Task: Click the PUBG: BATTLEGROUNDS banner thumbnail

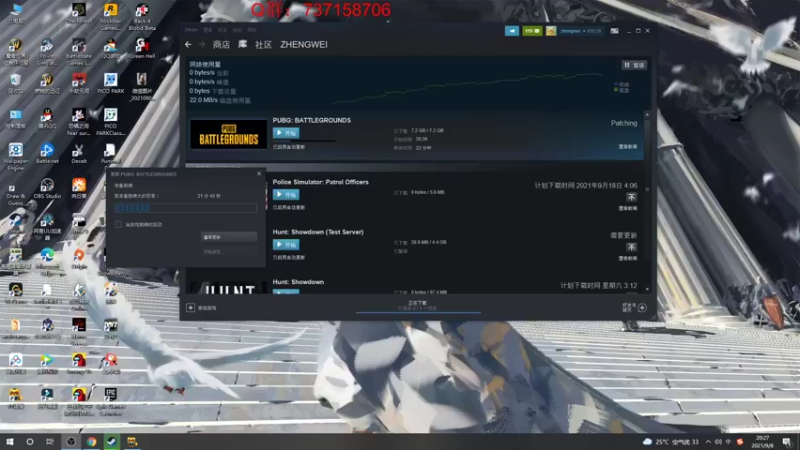Action: 229,134
